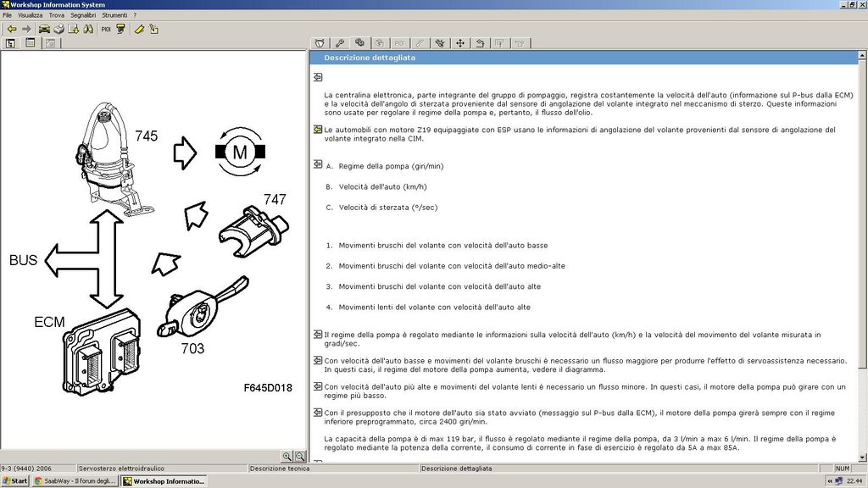Click the status bar text 'Descrizione tecnica'
Screen dimensions: 868x488
point(280,468)
